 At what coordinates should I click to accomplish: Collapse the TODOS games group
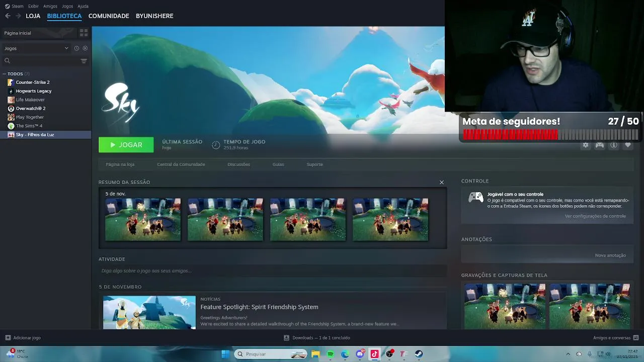coord(4,74)
